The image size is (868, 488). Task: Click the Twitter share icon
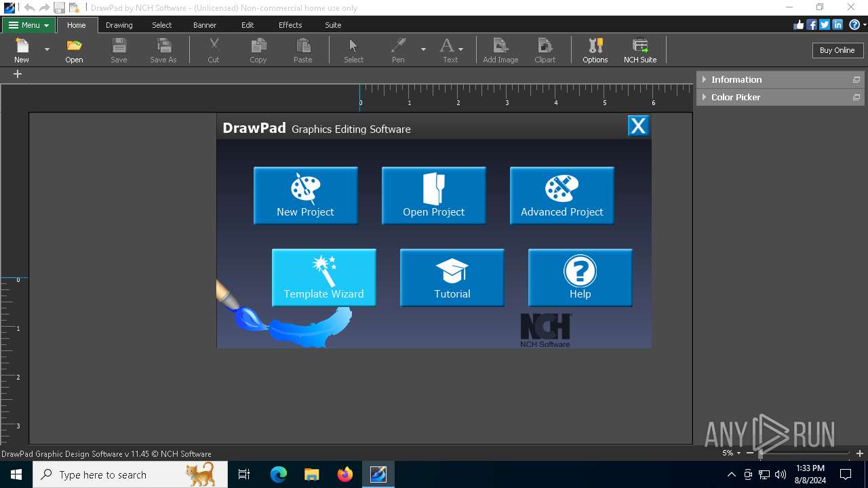(x=825, y=25)
